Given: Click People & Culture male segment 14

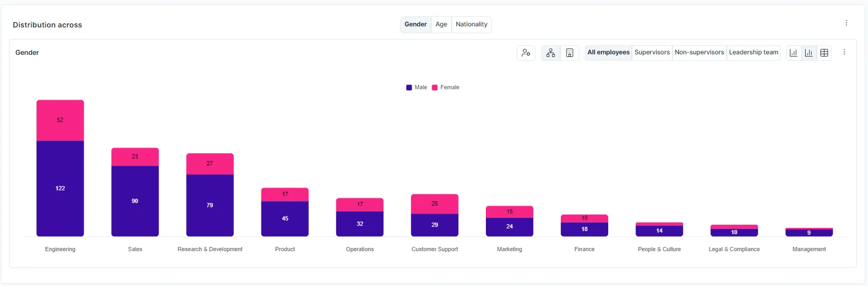Looking at the screenshot, I should 659,231.
